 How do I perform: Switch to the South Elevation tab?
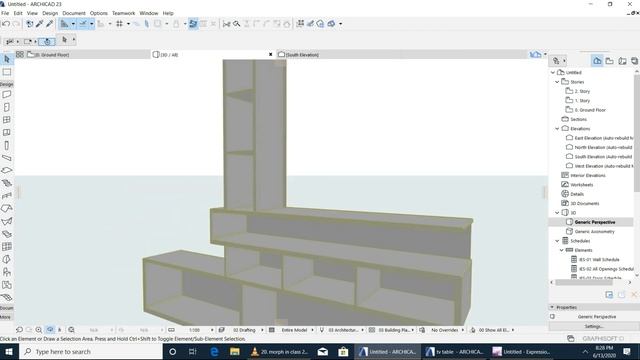(402, 55)
